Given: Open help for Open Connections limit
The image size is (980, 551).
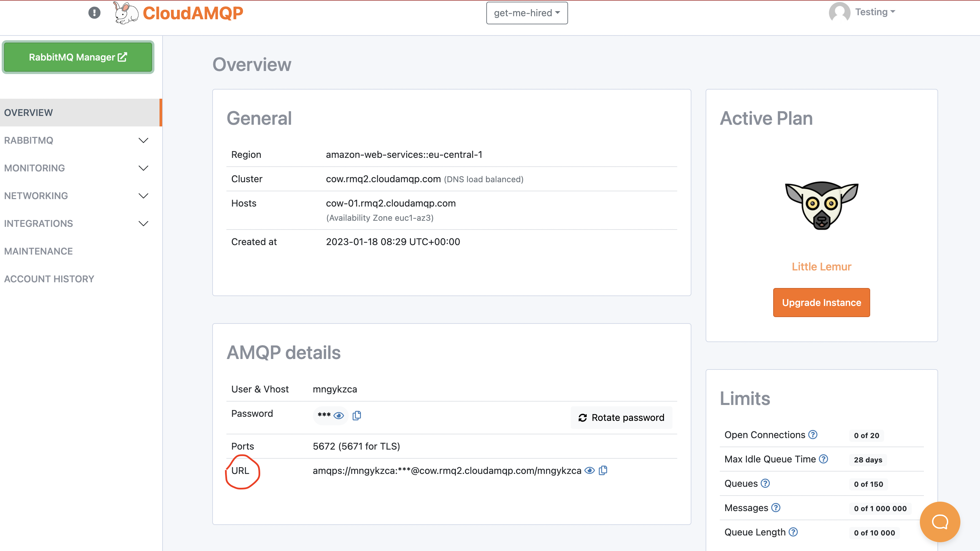Looking at the screenshot, I should click(813, 435).
